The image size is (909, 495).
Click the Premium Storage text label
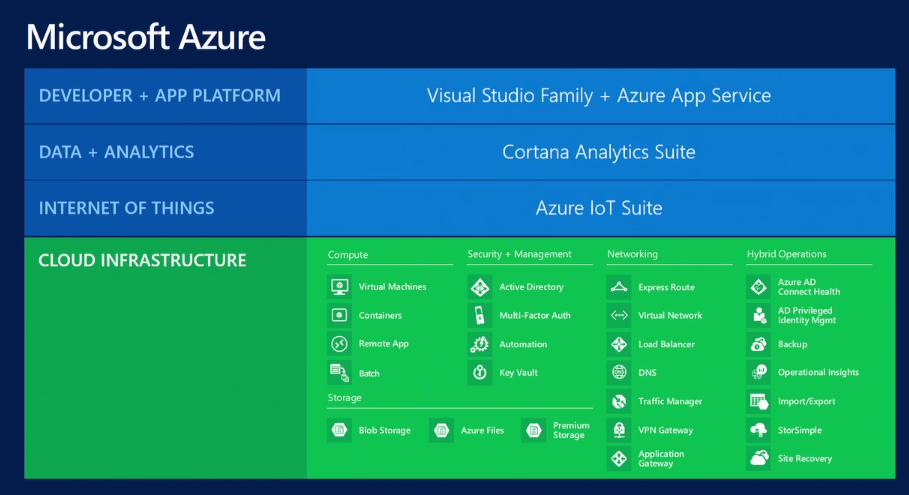click(x=571, y=430)
